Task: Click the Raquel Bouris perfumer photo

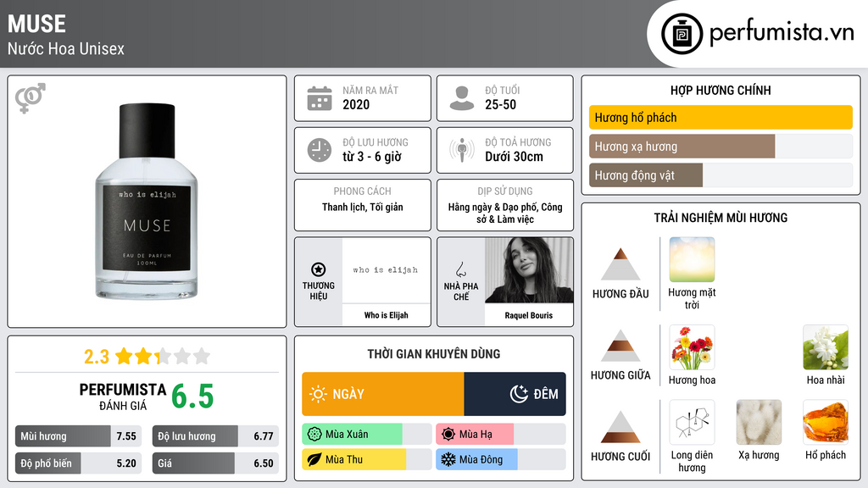Action: [x=529, y=270]
